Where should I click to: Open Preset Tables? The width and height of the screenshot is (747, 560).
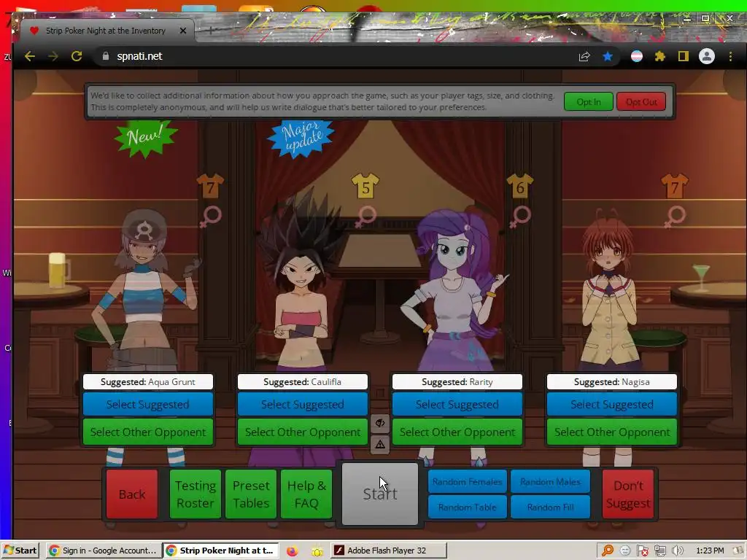point(251,494)
